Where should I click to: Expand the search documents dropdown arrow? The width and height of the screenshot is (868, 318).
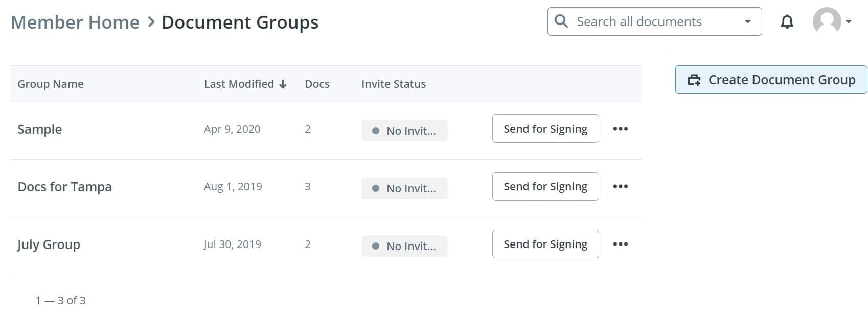pyautogui.click(x=747, y=21)
